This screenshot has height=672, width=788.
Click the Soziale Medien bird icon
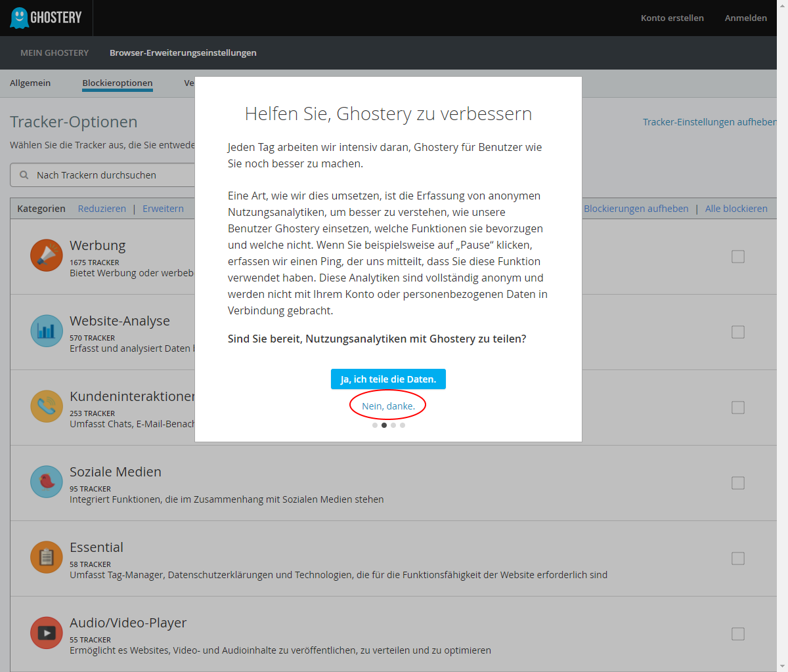47,482
